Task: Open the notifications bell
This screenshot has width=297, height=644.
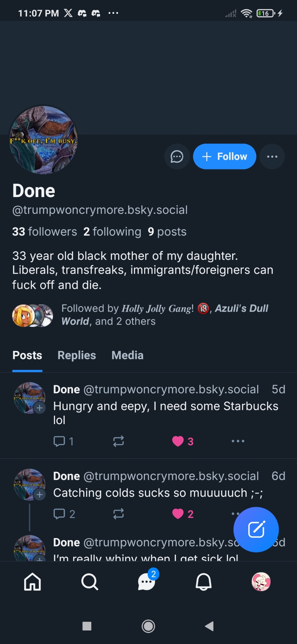Action: (x=204, y=582)
